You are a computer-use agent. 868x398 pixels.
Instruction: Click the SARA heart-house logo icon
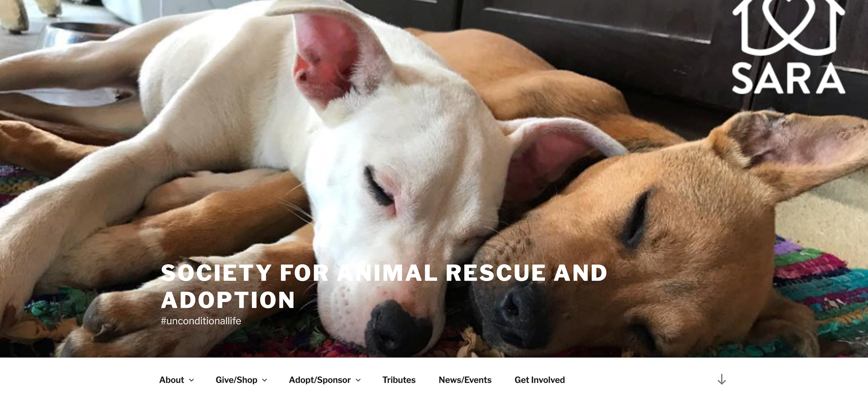click(x=788, y=26)
